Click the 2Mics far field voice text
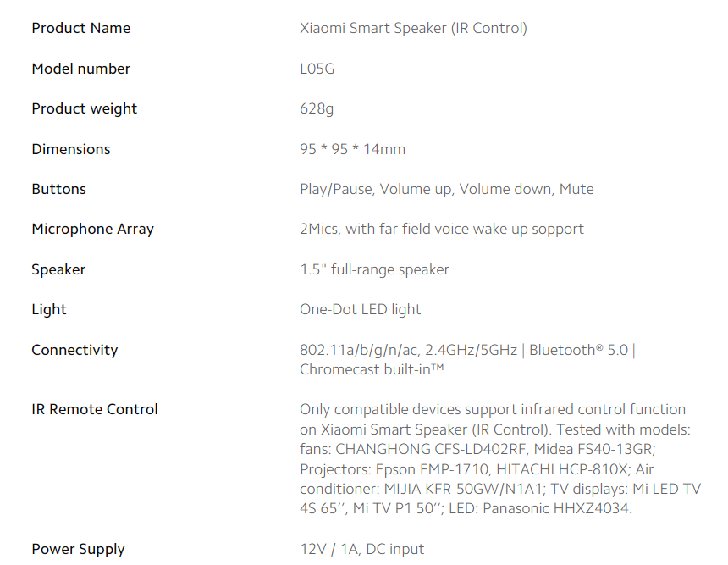728x565 pixels. pos(442,229)
